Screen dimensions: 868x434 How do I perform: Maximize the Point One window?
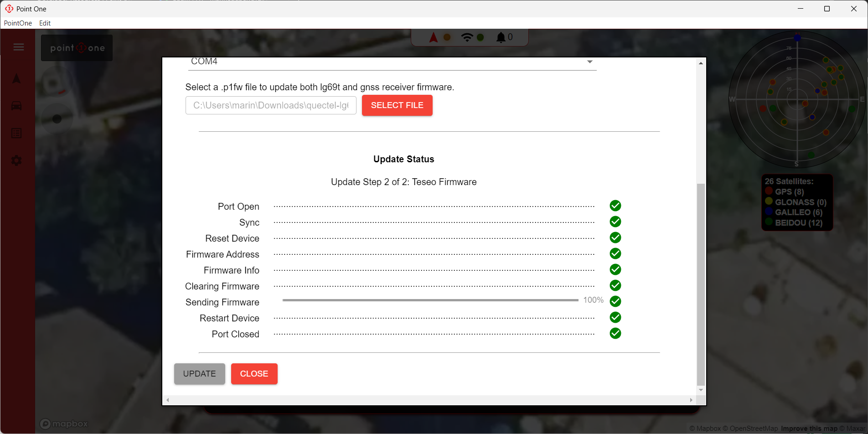pos(827,9)
